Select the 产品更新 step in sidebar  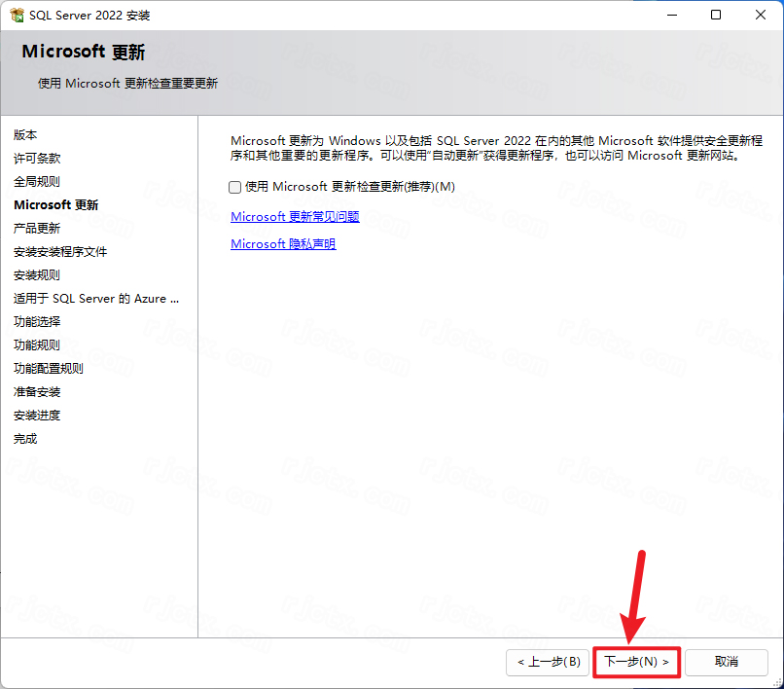[37, 229]
